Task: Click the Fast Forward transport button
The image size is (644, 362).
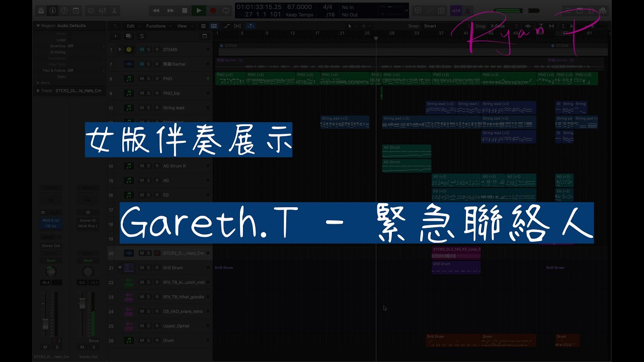Action: click(171, 11)
